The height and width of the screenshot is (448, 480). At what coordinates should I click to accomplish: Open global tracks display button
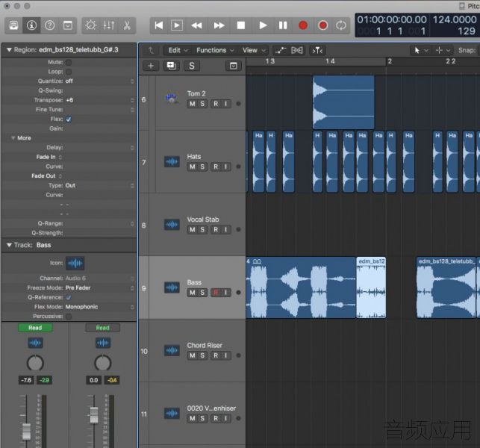pos(233,66)
